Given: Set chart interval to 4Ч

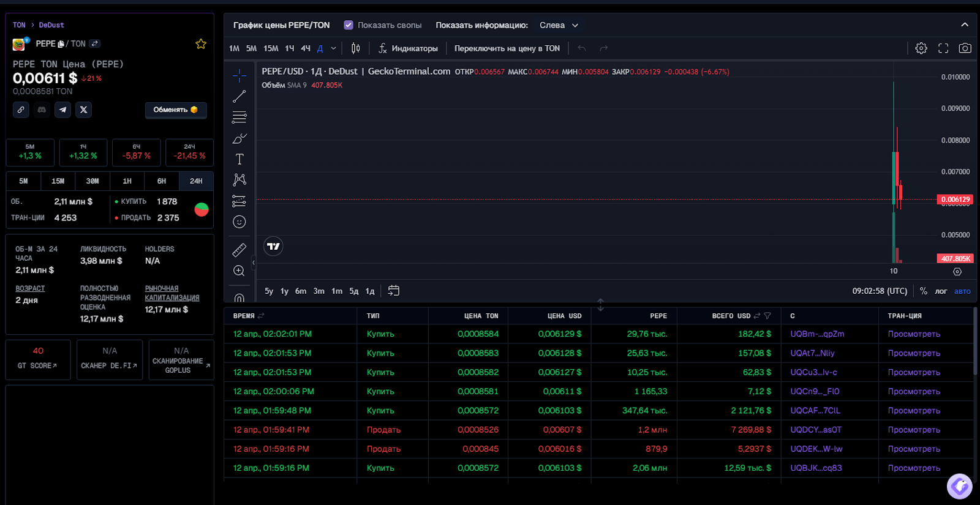Looking at the screenshot, I should 306,48.
